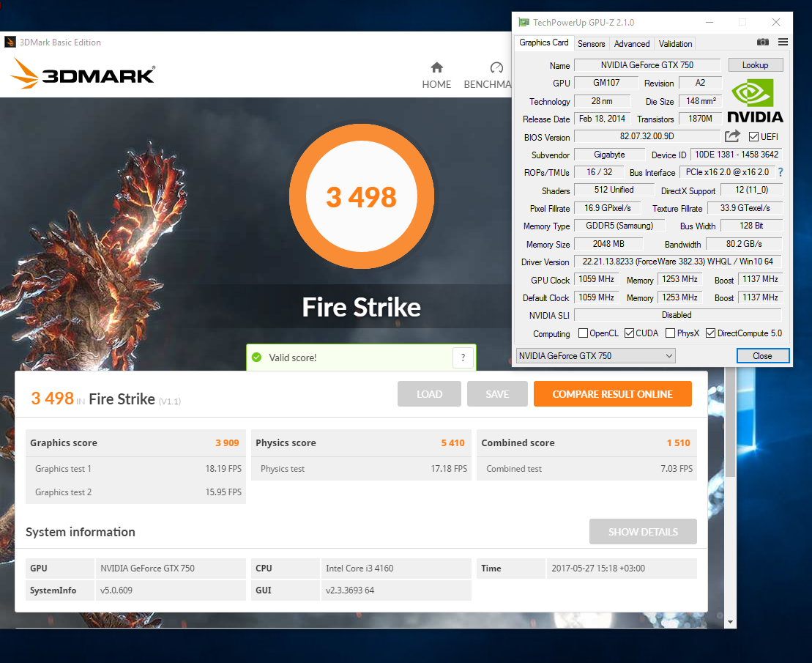Click the 3 498 score in the orange circle
The height and width of the screenshot is (663, 812).
(361, 197)
